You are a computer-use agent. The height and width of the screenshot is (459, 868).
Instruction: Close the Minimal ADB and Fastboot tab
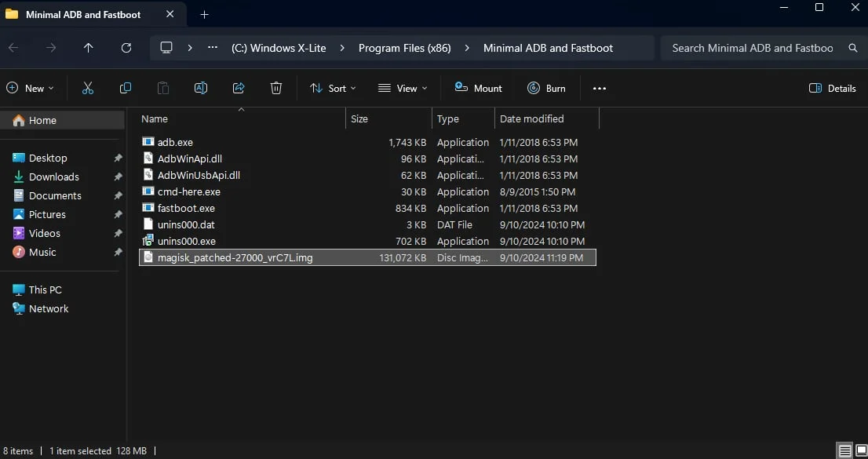[170, 14]
